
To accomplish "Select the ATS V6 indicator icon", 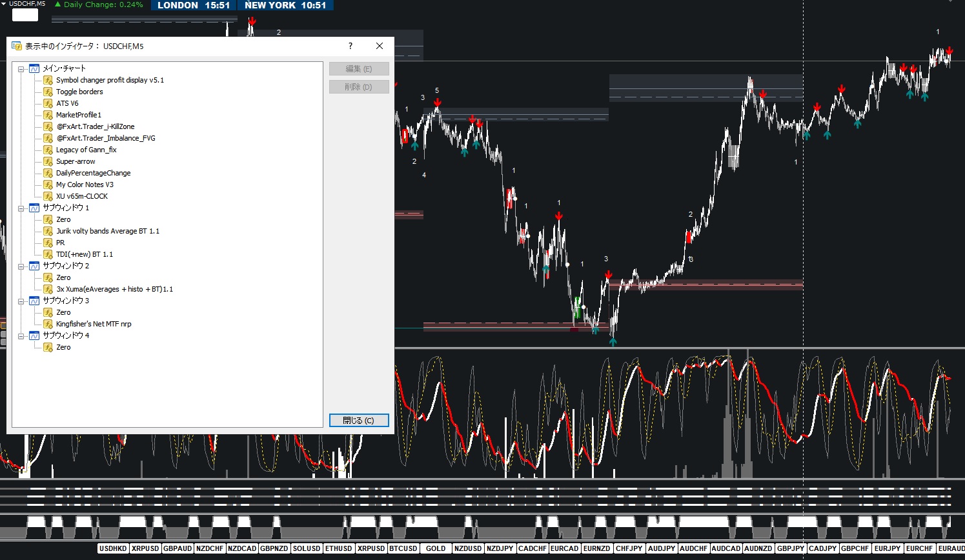I will coord(48,103).
